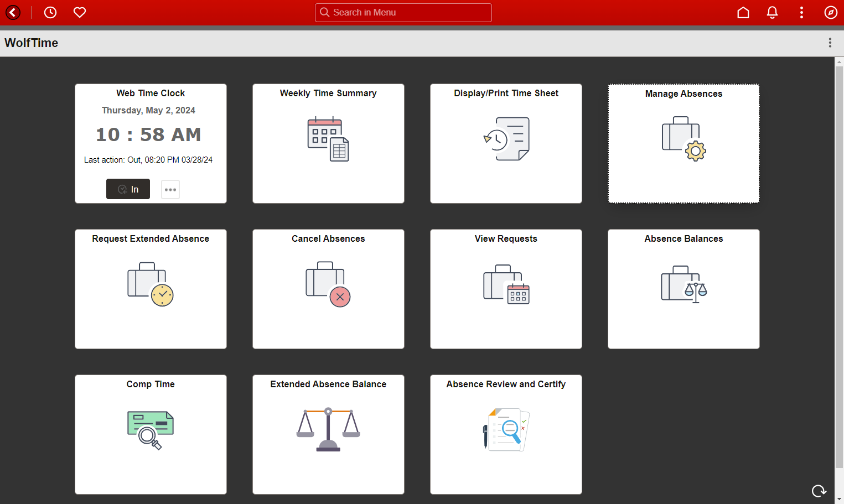Click the 'Last action: Out' status text
This screenshot has height=504, width=844.
tap(148, 160)
